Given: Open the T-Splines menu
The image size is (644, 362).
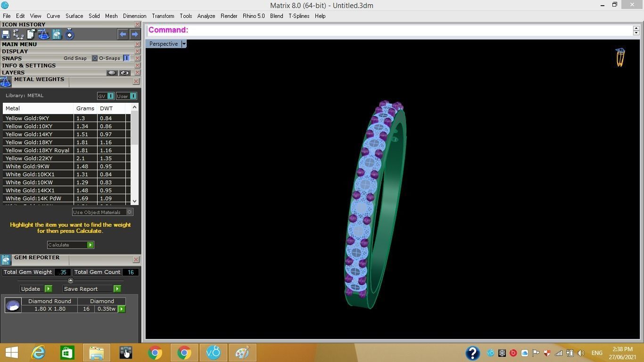Looking at the screenshot, I should point(299,16).
